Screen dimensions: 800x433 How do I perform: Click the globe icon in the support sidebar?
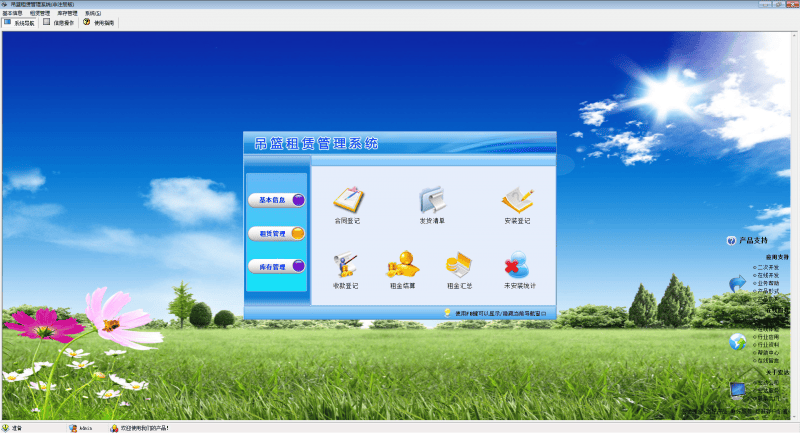738,341
